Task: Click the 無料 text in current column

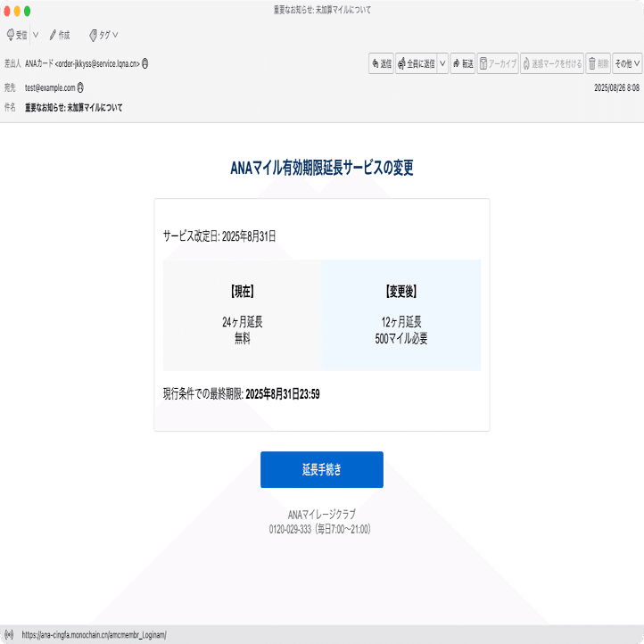Action: (x=243, y=338)
